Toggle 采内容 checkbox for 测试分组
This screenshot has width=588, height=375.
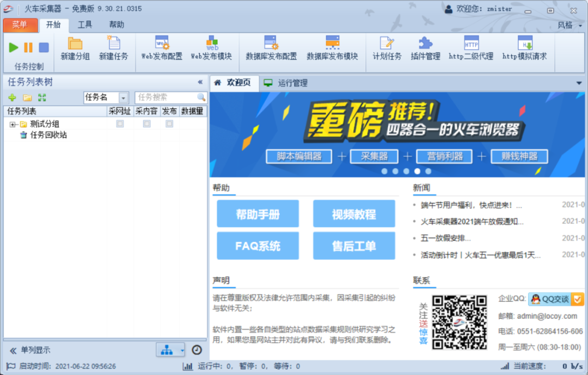[x=146, y=124]
